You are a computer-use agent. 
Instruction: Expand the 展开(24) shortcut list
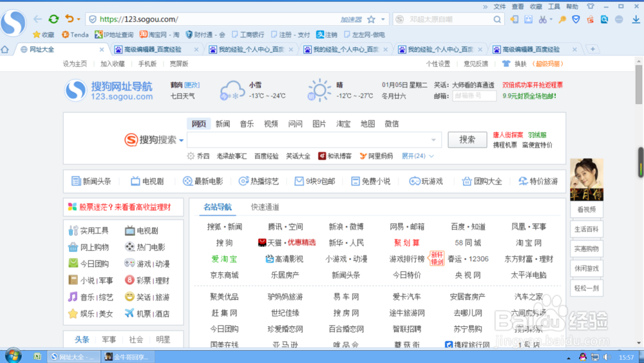tap(417, 156)
